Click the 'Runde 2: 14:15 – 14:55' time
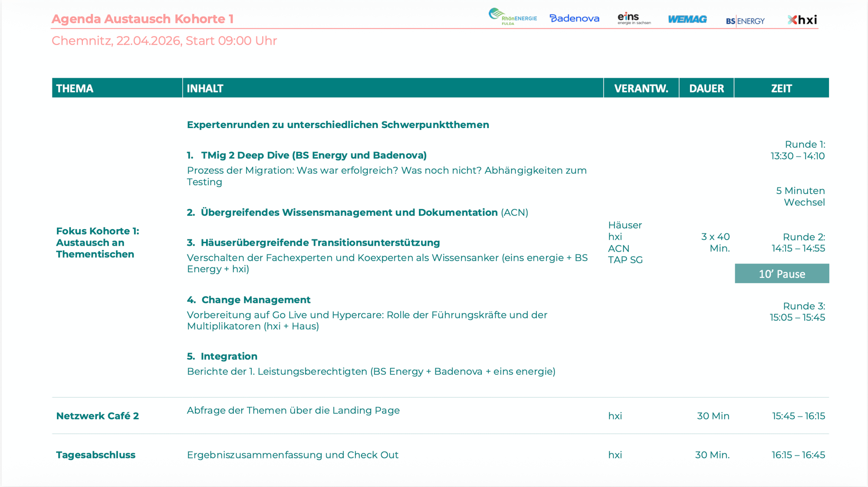Image resolution: width=868 pixels, height=487 pixels. point(798,243)
